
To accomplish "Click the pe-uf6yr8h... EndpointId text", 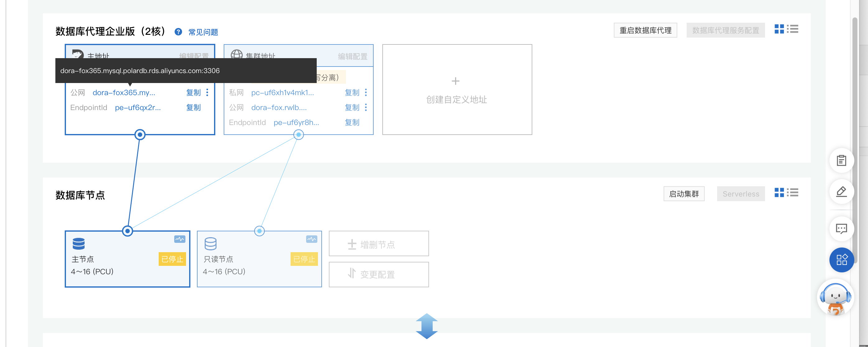I will (x=296, y=122).
